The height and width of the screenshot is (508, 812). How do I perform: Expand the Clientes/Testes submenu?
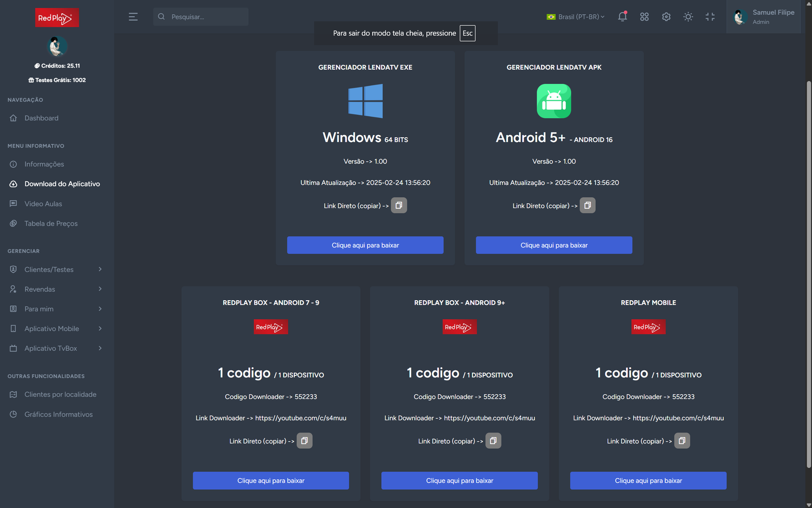[57, 269]
